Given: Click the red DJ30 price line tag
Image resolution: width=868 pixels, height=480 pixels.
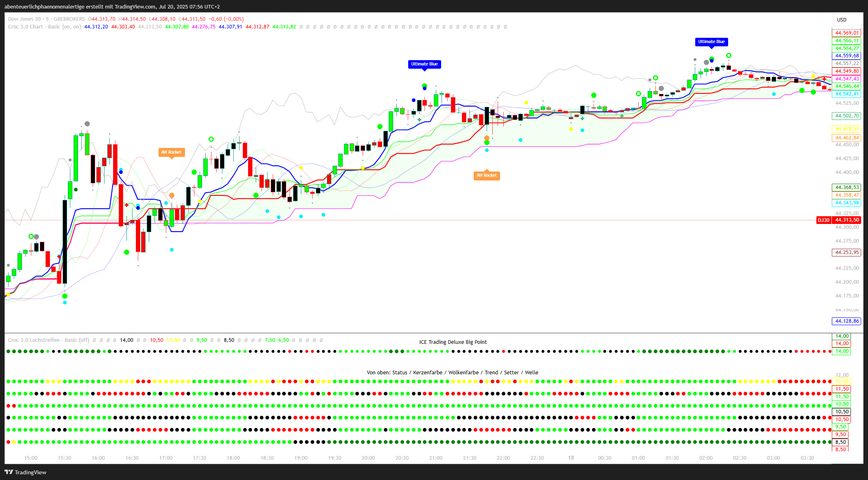Looking at the screenshot, I should [x=823, y=220].
